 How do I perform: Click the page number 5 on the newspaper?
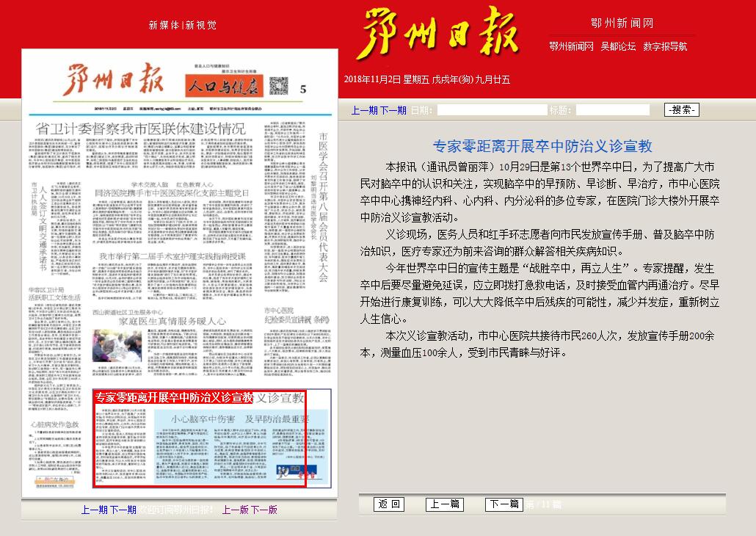pos(303,89)
